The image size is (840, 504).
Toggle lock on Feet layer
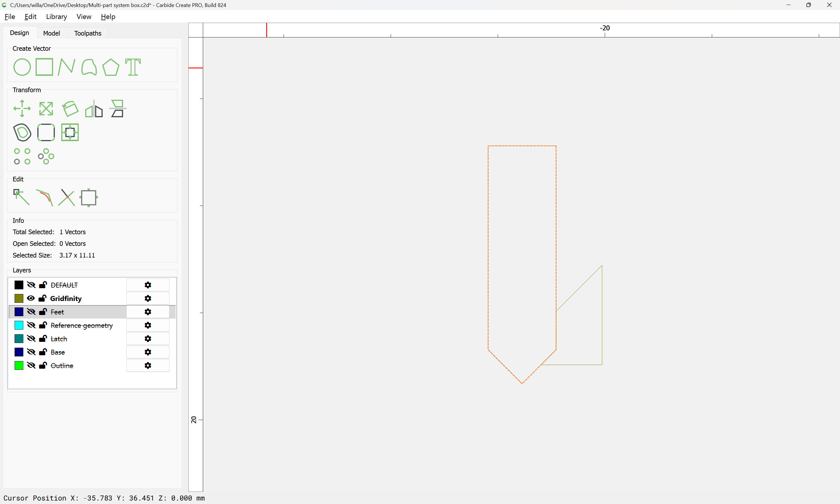point(43,311)
